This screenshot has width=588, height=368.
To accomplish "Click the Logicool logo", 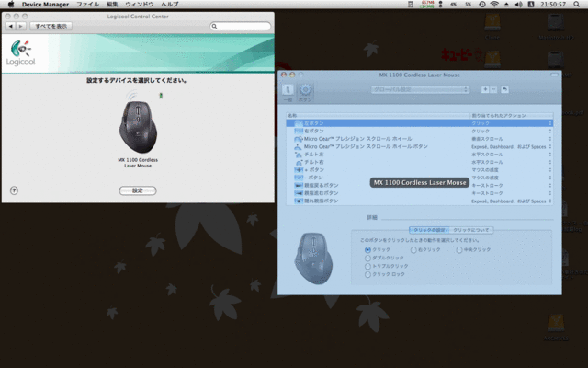I will pyautogui.click(x=21, y=53).
